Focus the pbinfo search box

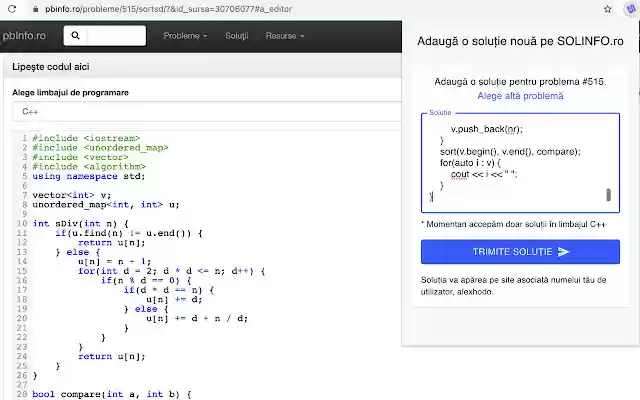[105, 36]
